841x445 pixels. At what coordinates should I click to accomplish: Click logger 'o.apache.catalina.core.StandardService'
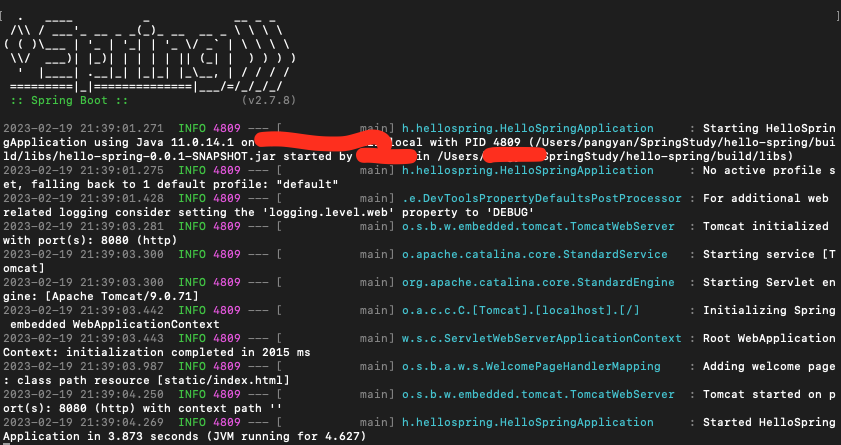point(535,254)
